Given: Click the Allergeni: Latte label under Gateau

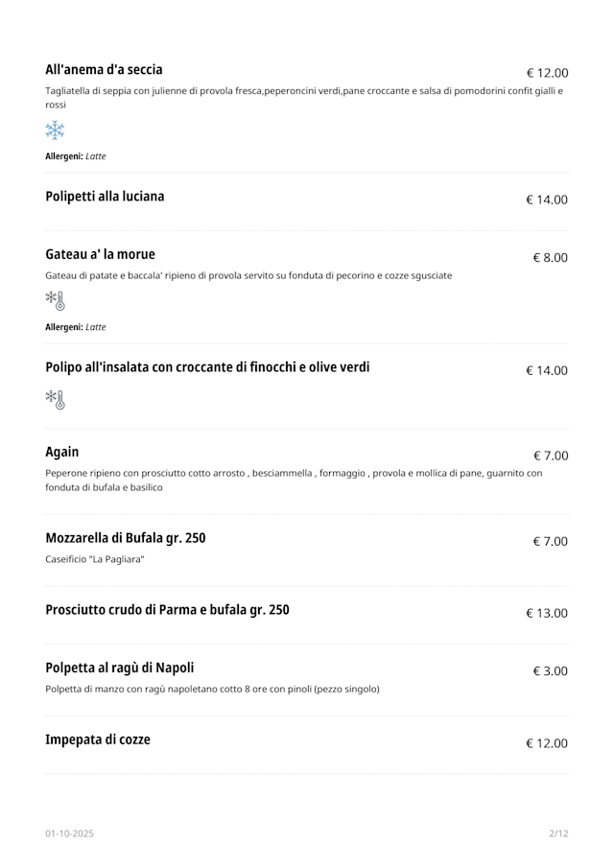Looking at the screenshot, I should (x=76, y=327).
